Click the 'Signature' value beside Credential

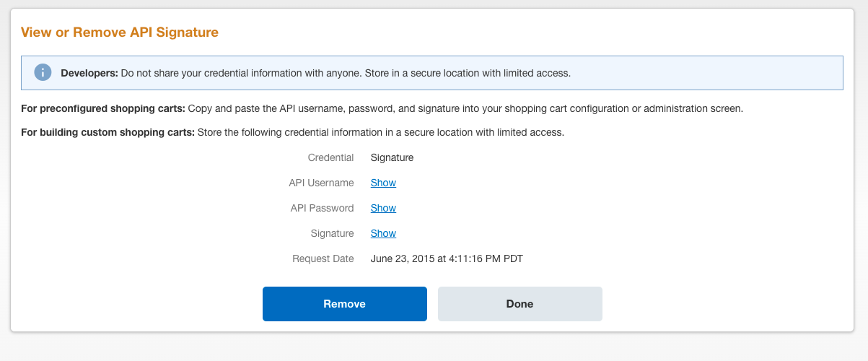pyautogui.click(x=392, y=157)
